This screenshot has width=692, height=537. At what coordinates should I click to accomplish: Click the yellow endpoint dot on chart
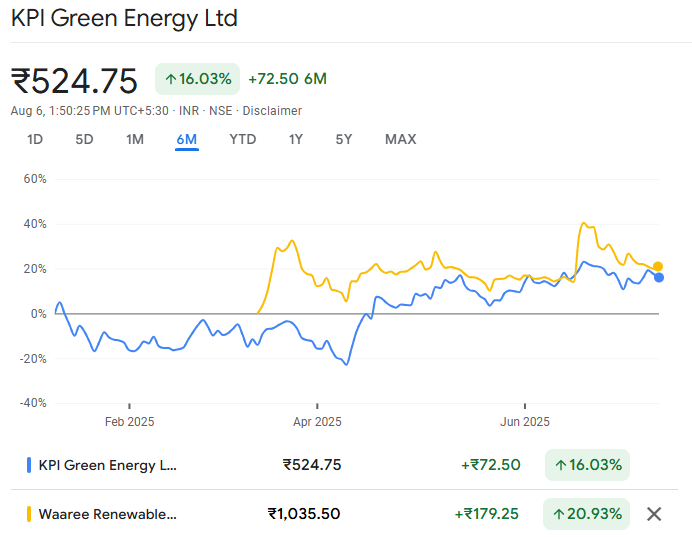(658, 267)
